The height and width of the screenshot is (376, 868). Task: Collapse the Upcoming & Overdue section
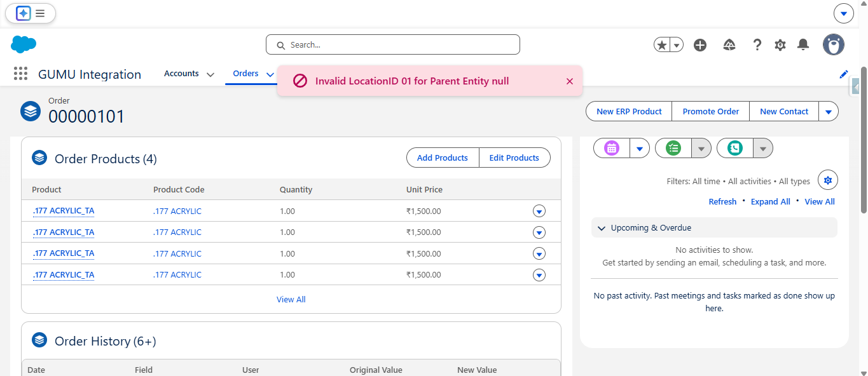(602, 228)
